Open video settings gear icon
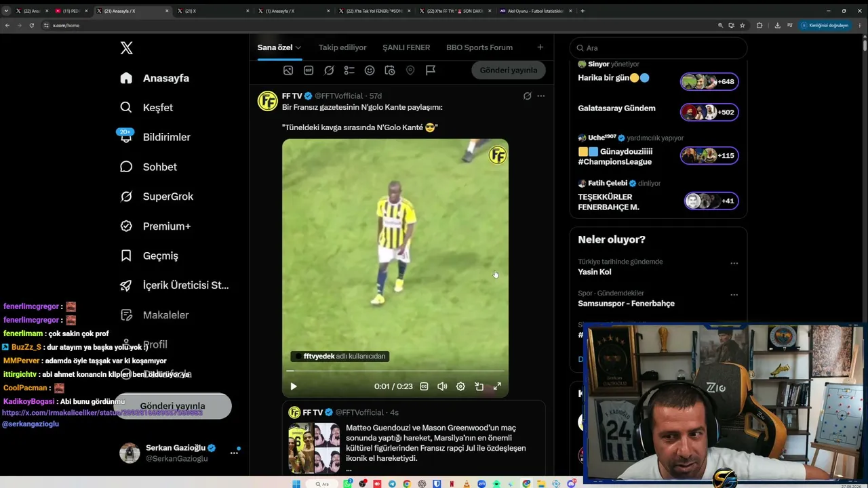The width and height of the screenshot is (868, 488). 460,386
